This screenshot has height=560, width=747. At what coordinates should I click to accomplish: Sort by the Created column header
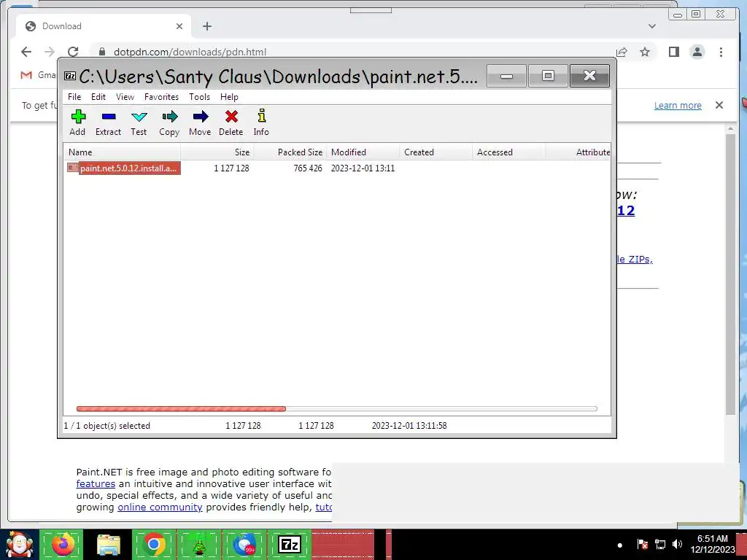pyautogui.click(x=436, y=152)
